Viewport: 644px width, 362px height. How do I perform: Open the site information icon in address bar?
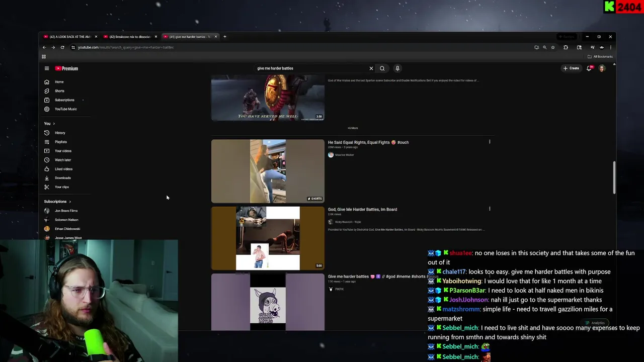click(73, 47)
